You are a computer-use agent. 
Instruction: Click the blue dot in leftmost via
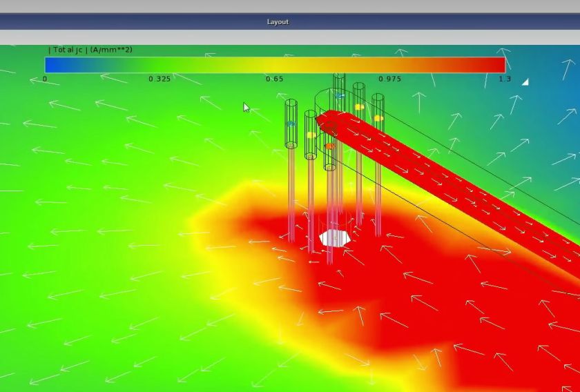coord(291,124)
